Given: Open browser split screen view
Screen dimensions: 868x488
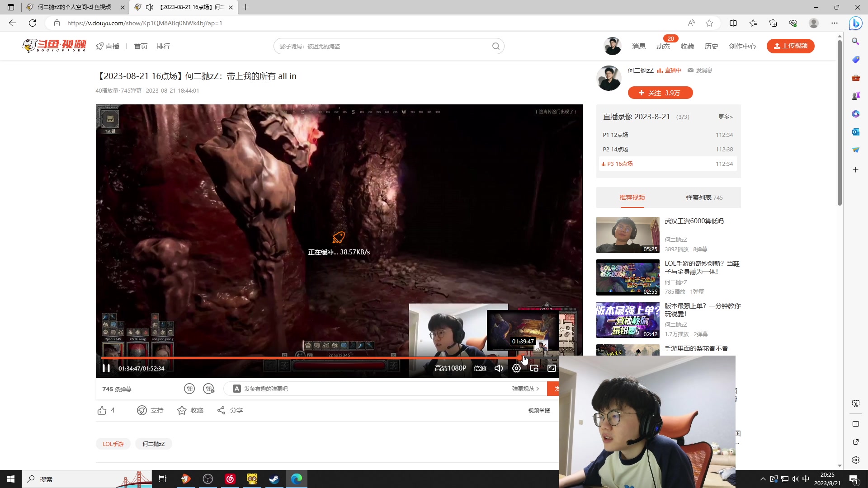Looking at the screenshot, I should pyautogui.click(x=733, y=23).
